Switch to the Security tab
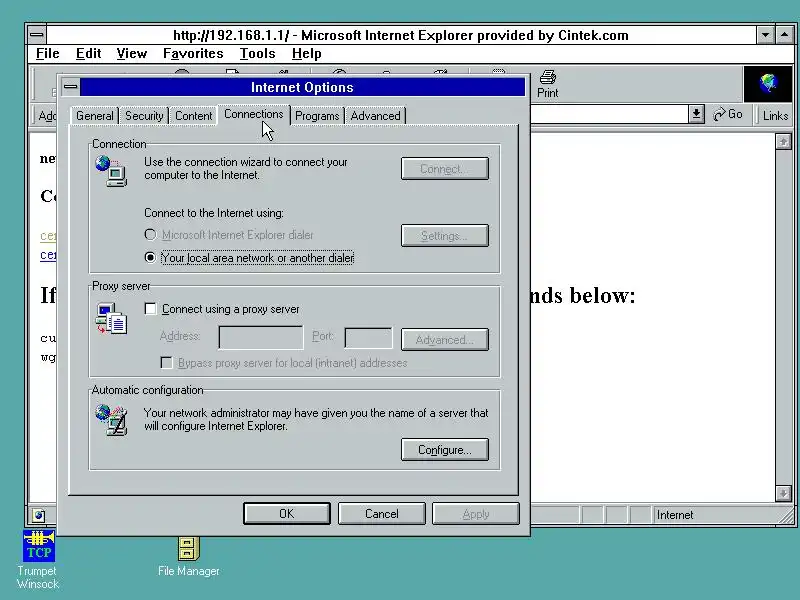Screen dimensions: 800x600 pos(144,116)
